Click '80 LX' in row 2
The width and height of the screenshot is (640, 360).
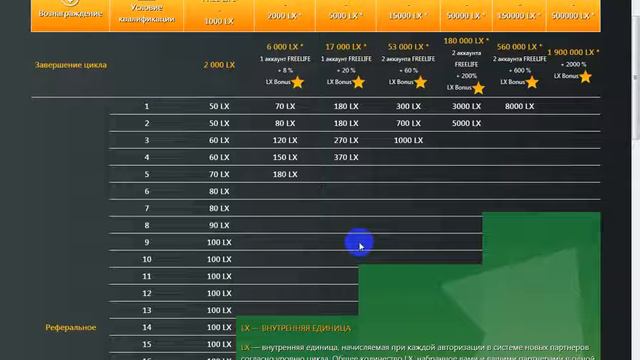click(x=284, y=123)
